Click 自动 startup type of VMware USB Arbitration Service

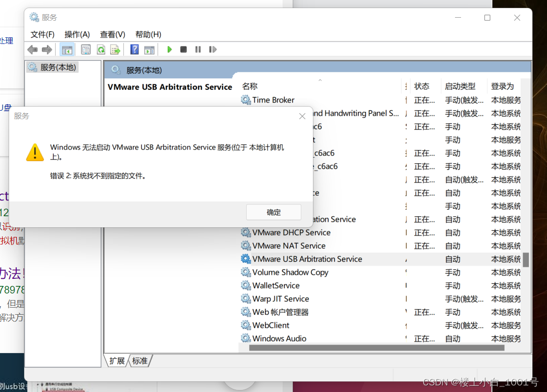point(453,259)
